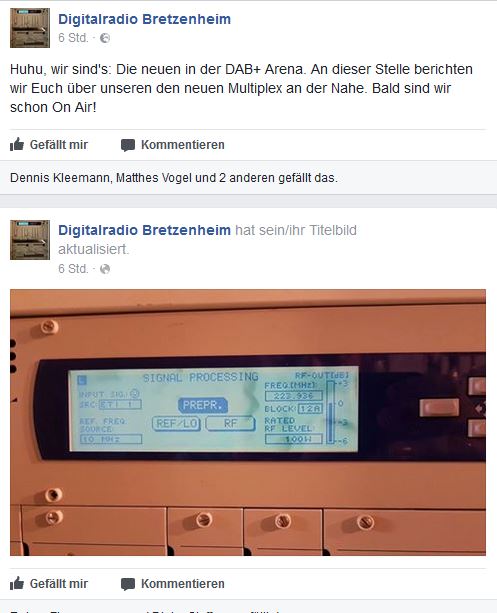Screen dimensions: 497x613
Task: Open Matthes Vogel's profile link
Action: [x=154, y=178]
